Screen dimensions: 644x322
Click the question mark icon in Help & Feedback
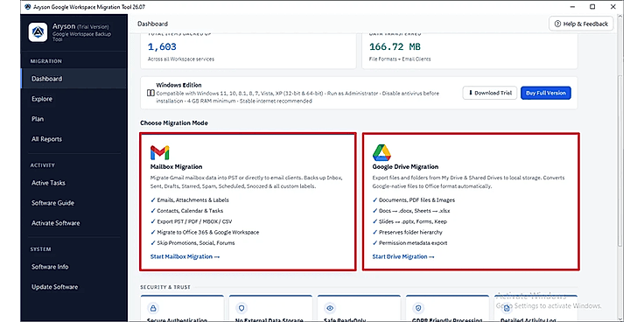click(557, 24)
